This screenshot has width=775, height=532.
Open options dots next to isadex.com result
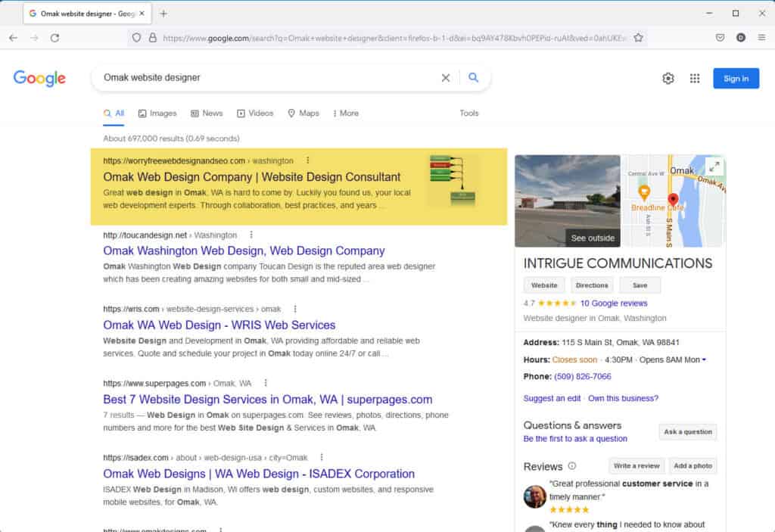pyautogui.click(x=321, y=457)
